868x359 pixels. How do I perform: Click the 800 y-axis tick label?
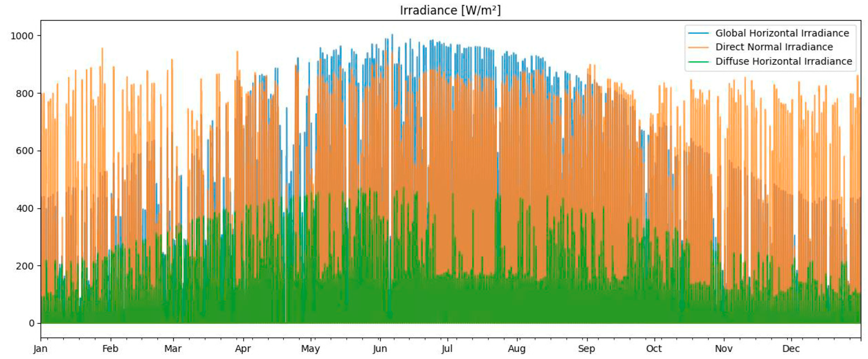click(x=25, y=93)
